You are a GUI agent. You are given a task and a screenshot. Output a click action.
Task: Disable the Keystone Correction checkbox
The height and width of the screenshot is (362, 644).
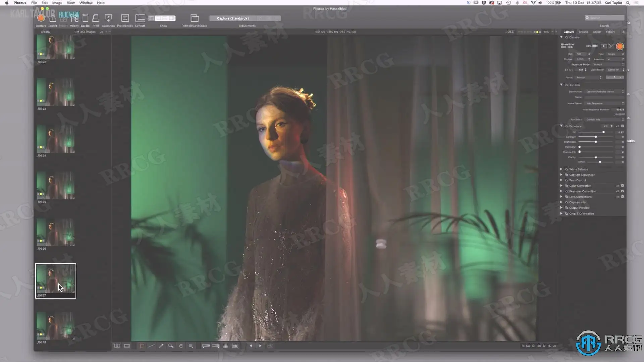click(x=622, y=191)
